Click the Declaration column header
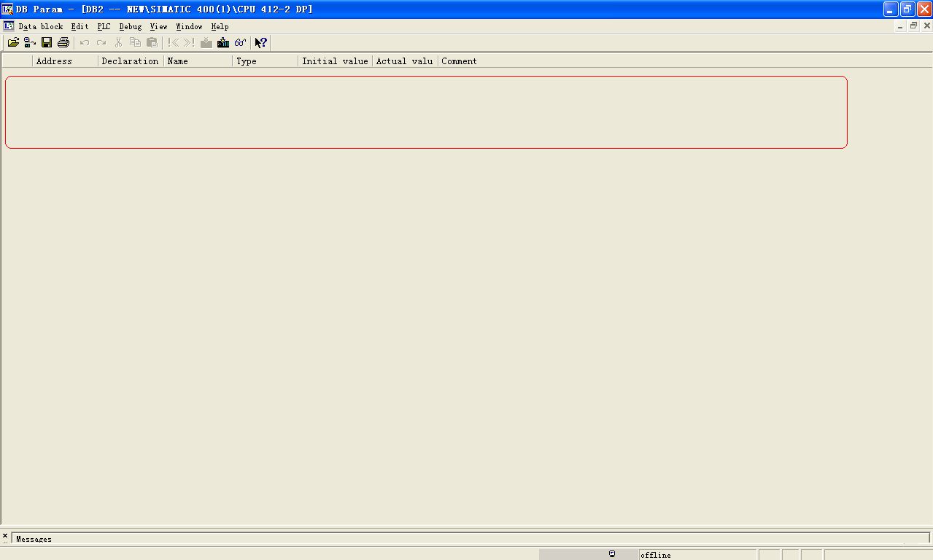 131,61
